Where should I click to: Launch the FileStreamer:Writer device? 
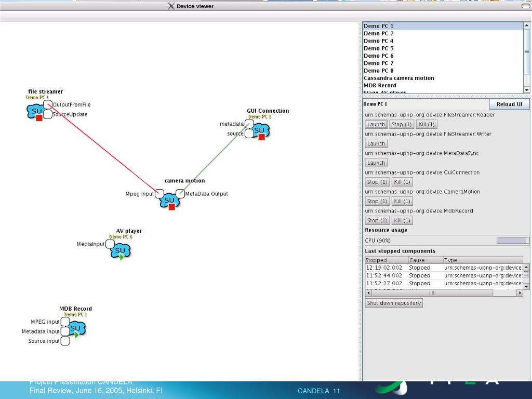(376, 143)
